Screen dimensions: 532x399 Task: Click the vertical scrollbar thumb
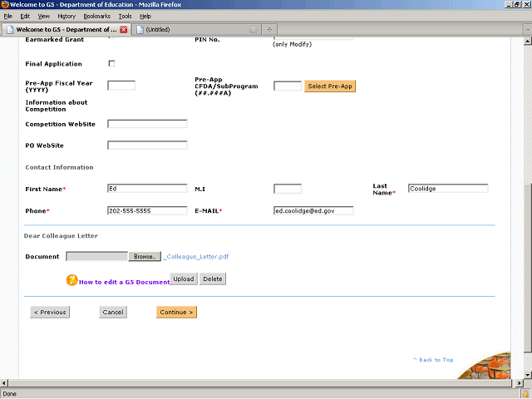pos(528,268)
